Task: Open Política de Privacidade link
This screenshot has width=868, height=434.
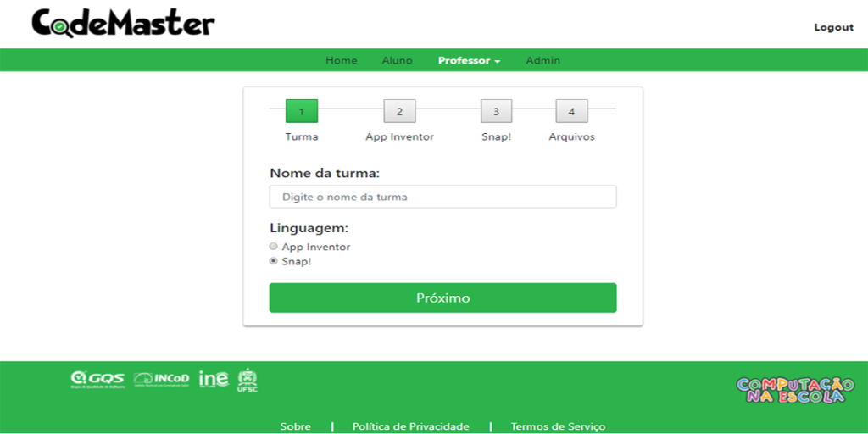Action: click(x=411, y=427)
